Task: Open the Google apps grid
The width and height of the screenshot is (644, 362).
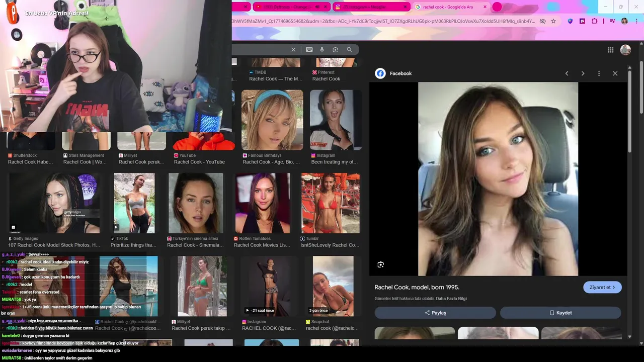Action: (610, 50)
